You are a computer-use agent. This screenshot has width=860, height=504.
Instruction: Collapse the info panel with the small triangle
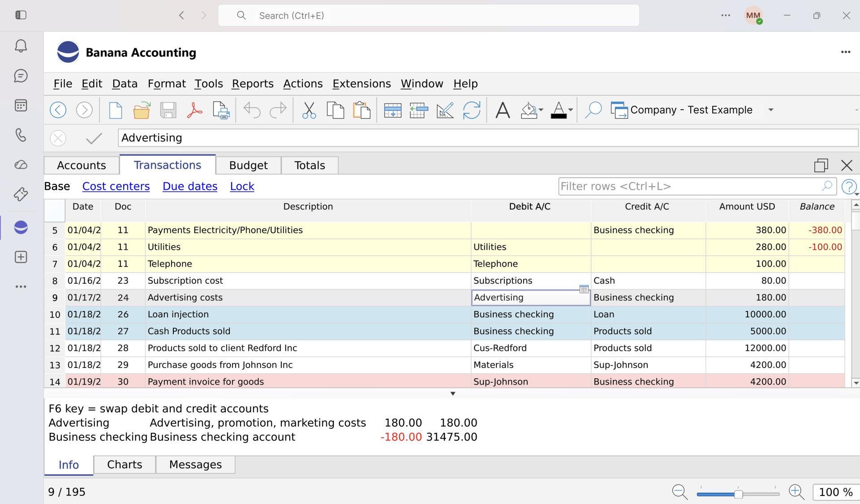(x=453, y=394)
